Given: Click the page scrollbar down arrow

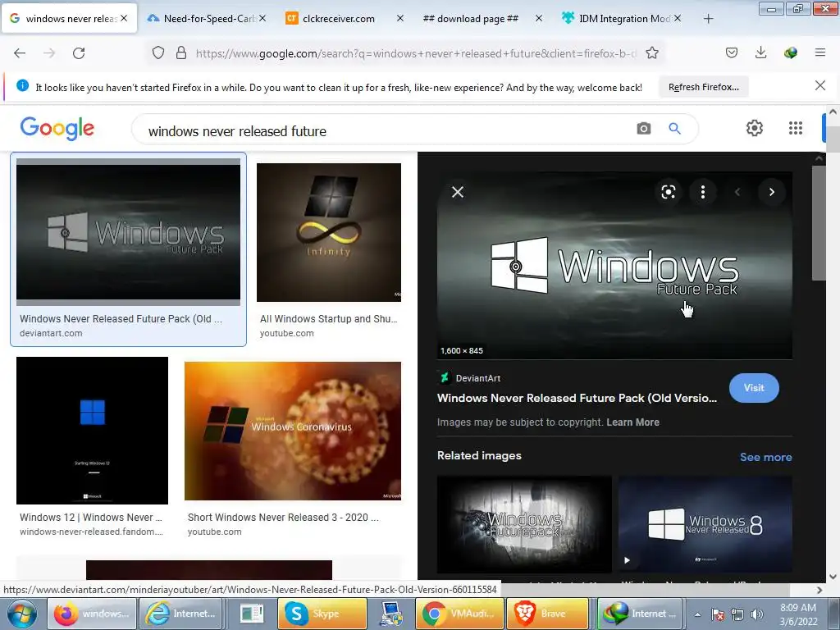Looking at the screenshot, I should tap(833, 577).
